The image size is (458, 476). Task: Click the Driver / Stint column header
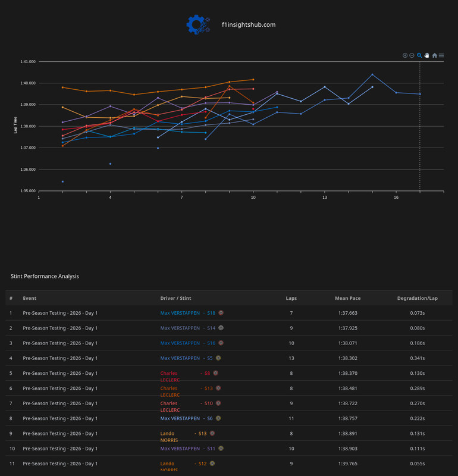pos(175,298)
